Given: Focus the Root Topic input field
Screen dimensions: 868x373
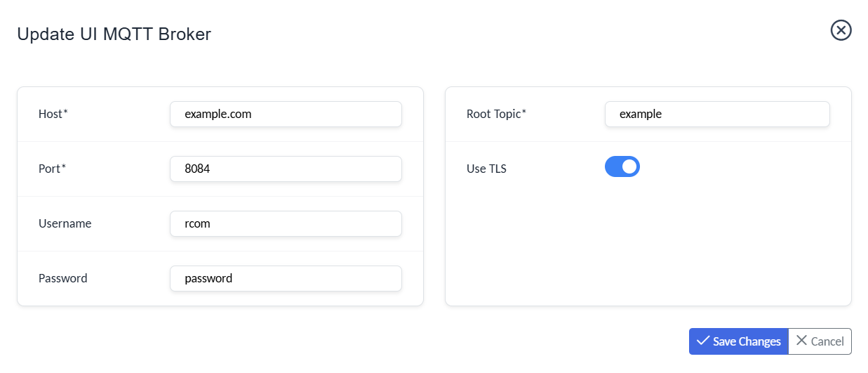Looking at the screenshot, I should point(716,114).
